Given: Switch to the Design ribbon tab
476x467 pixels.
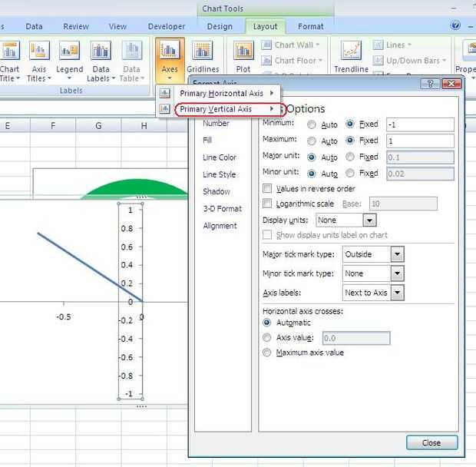Looking at the screenshot, I should coord(220,26).
